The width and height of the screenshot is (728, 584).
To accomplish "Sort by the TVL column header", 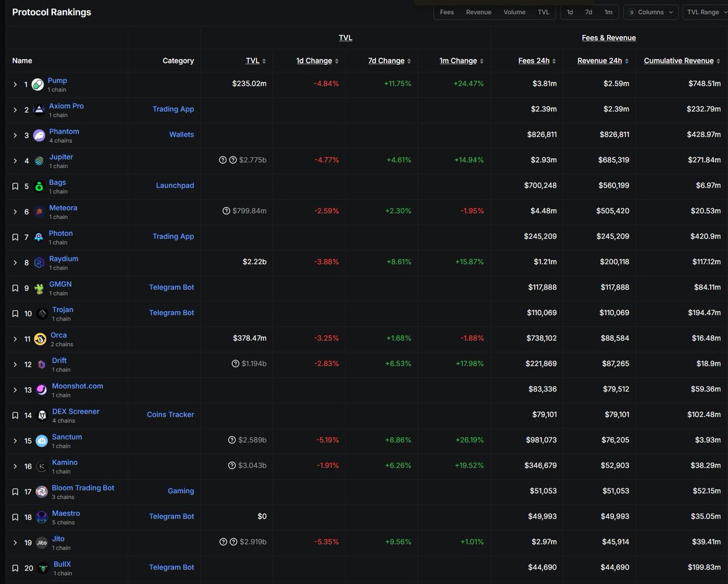I will [256, 61].
